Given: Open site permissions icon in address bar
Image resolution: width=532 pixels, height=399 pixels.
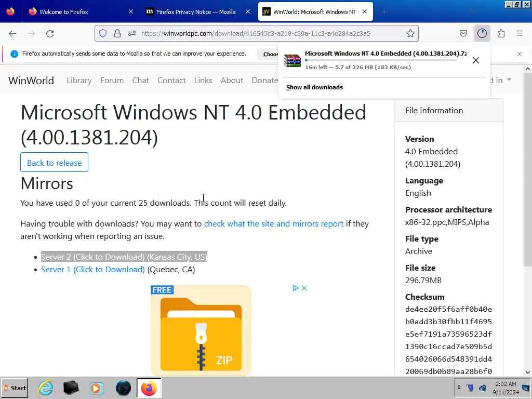Looking at the screenshot, I should pos(132,33).
